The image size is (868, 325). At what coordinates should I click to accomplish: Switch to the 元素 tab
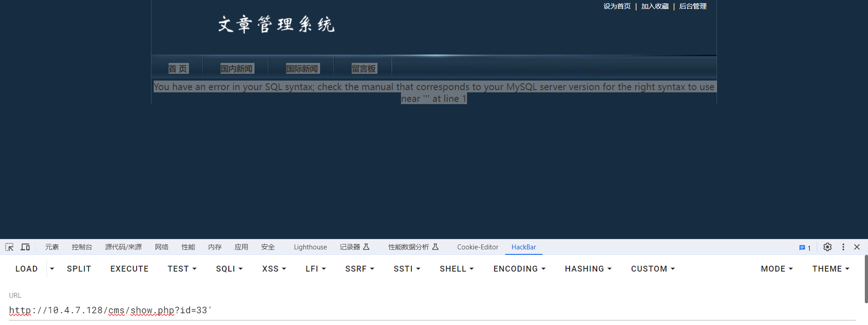(52, 247)
